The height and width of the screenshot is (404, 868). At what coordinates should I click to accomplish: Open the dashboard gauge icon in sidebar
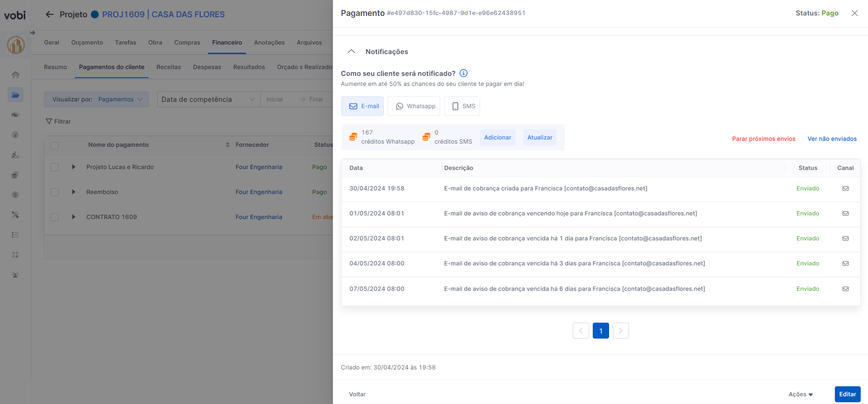coord(15,135)
